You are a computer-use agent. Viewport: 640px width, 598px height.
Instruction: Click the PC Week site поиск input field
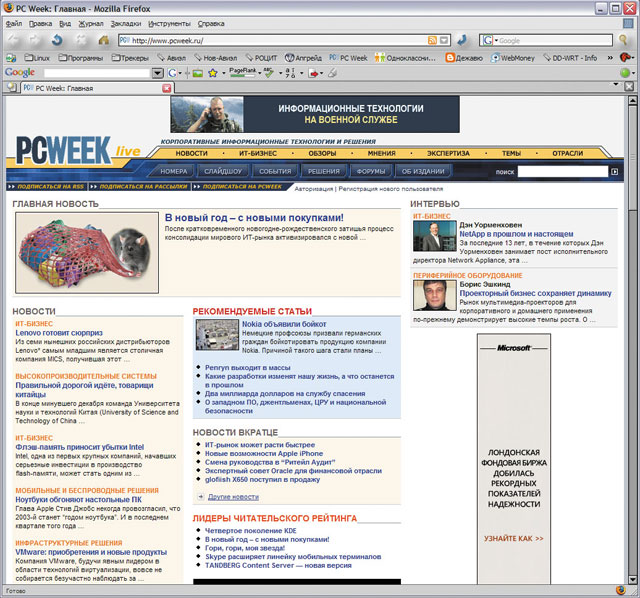[x=562, y=172]
